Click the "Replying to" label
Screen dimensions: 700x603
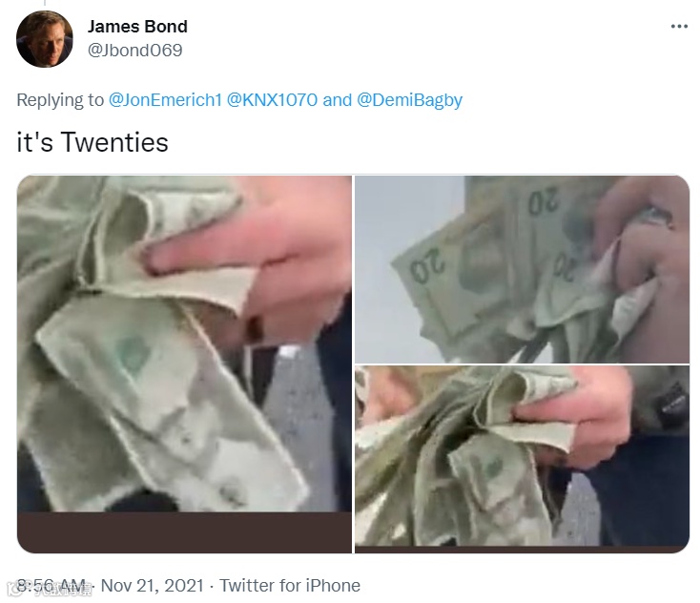coord(60,100)
